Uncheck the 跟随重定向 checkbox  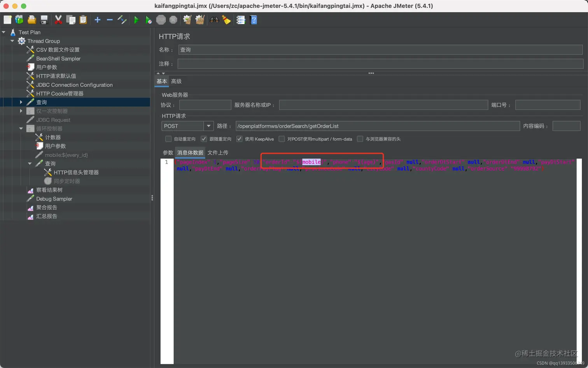coord(204,139)
